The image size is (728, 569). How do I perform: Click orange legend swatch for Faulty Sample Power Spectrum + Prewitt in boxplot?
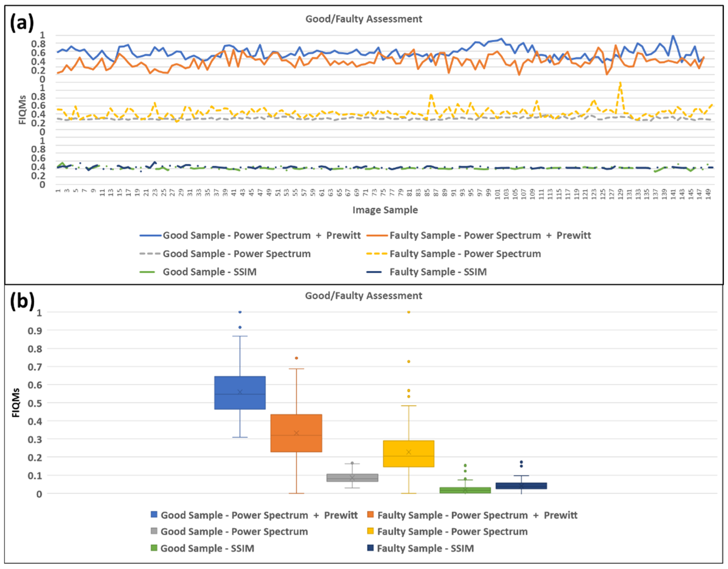(x=370, y=514)
